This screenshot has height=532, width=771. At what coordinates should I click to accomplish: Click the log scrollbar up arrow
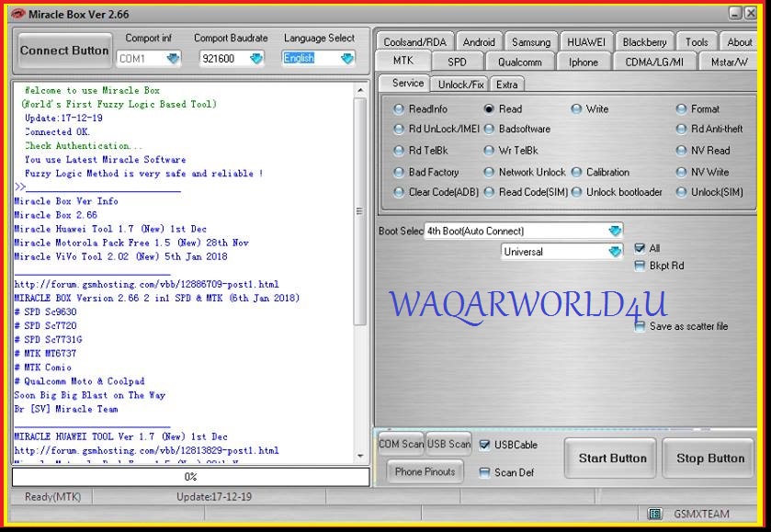tap(360, 90)
